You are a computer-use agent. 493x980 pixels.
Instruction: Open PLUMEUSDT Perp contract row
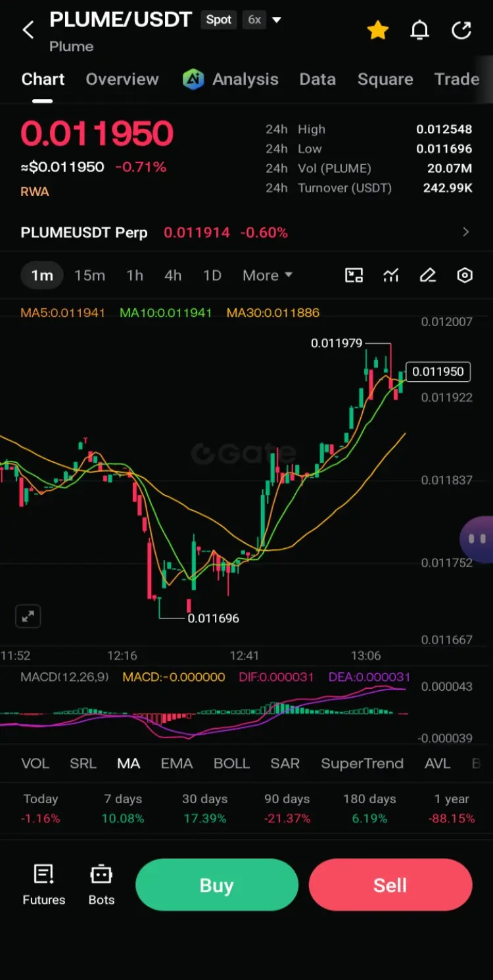coord(246,232)
